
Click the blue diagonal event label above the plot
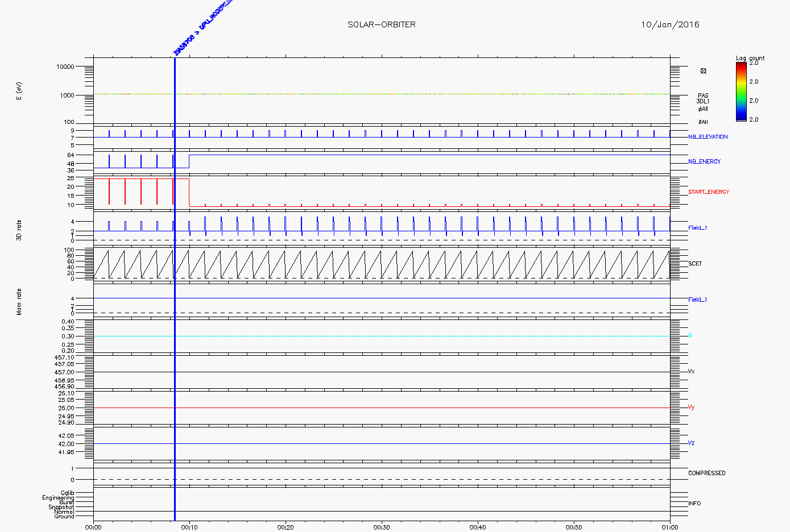(202, 27)
